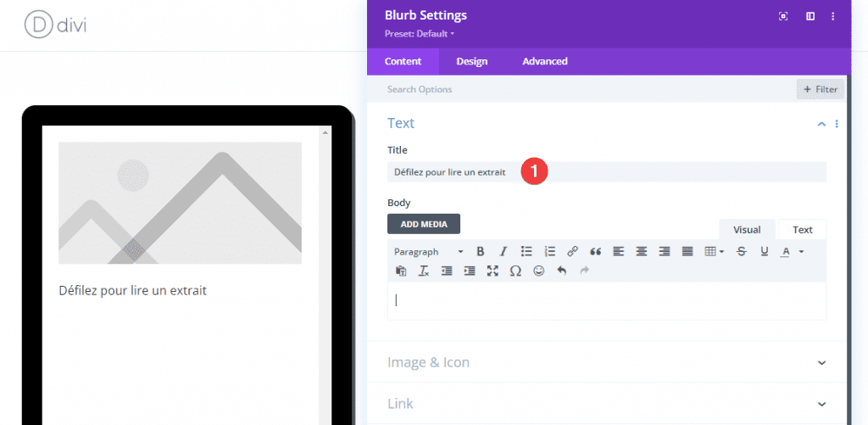The height and width of the screenshot is (425, 868).
Task: Open the Advanced tab
Action: tap(545, 62)
